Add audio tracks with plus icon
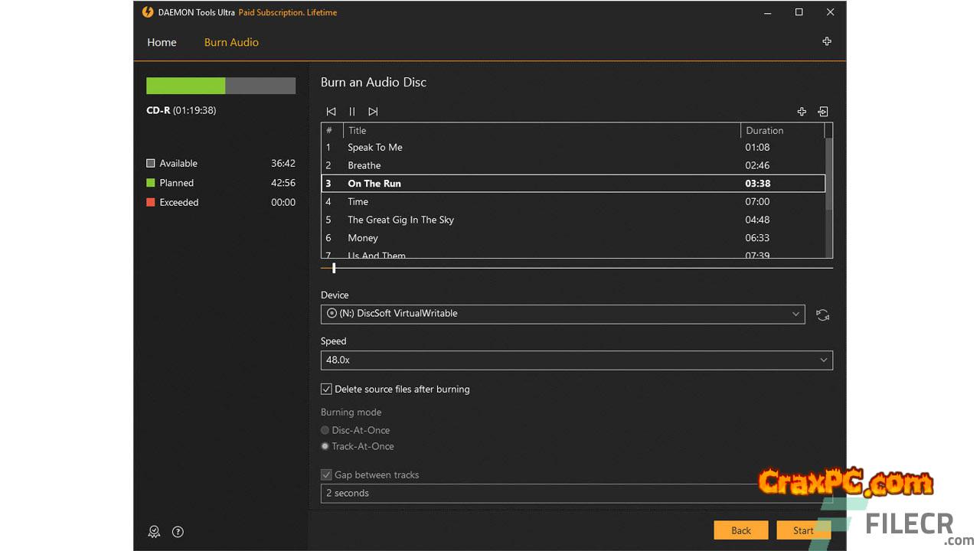The width and height of the screenshot is (980, 551). pos(802,112)
